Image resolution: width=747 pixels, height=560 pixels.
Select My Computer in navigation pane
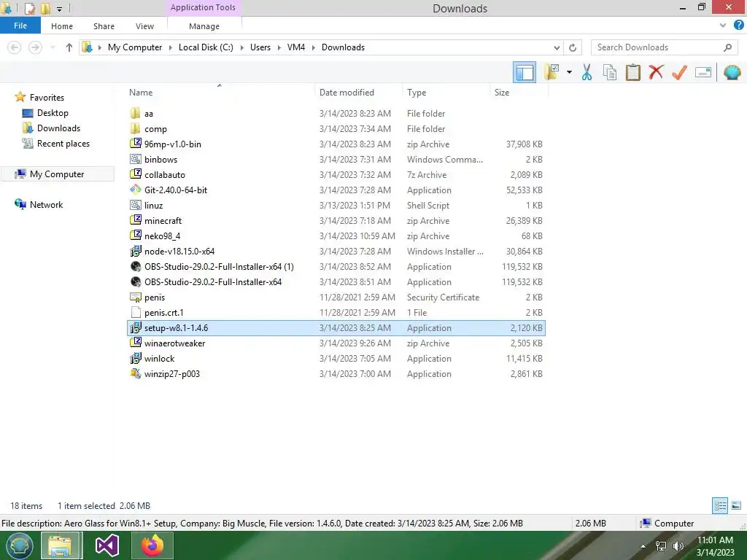(x=57, y=174)
